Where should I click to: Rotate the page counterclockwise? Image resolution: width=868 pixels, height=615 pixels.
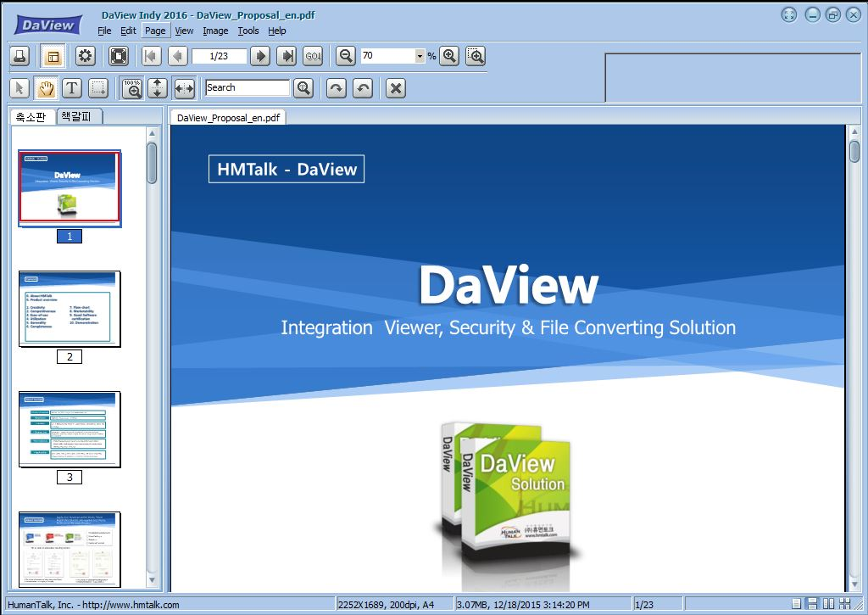click(363, 88)
